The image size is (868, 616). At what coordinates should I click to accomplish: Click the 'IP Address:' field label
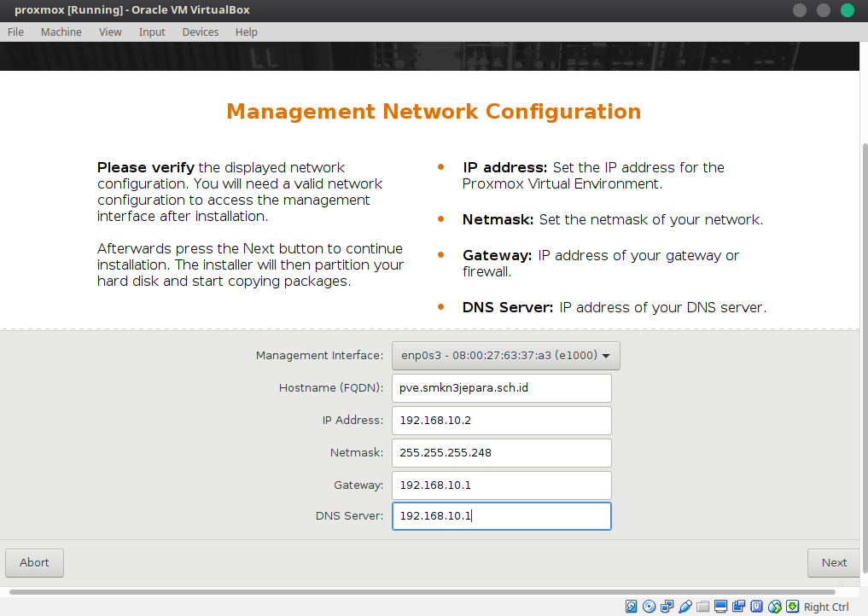[x=352, y=421]
